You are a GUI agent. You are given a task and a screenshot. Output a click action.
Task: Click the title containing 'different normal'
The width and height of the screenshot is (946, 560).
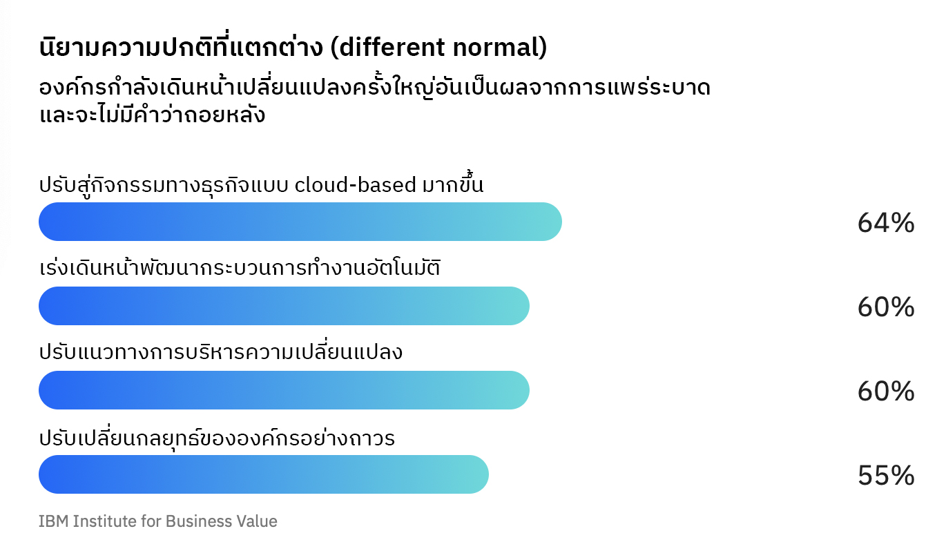293,48
